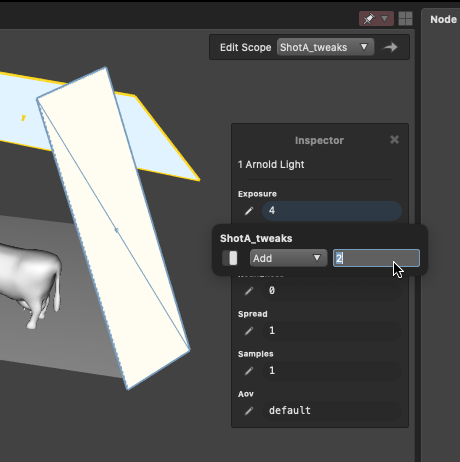This screenshot has height=462, width=460.
Task: Switch to the Node tab
Action: point(443,19)
